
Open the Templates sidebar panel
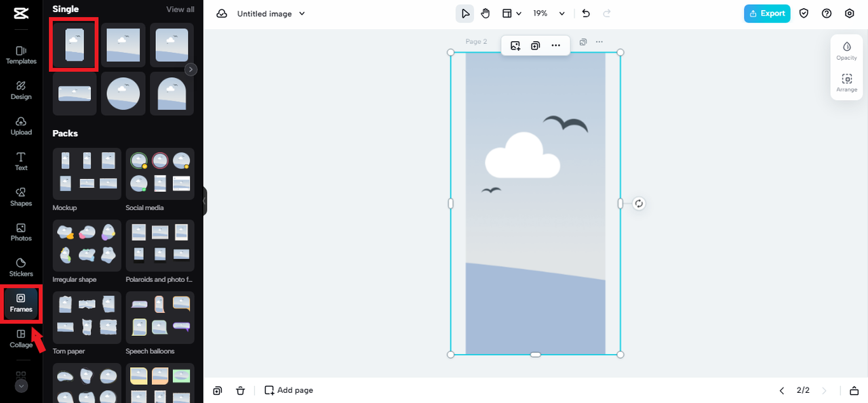point(21,55)
